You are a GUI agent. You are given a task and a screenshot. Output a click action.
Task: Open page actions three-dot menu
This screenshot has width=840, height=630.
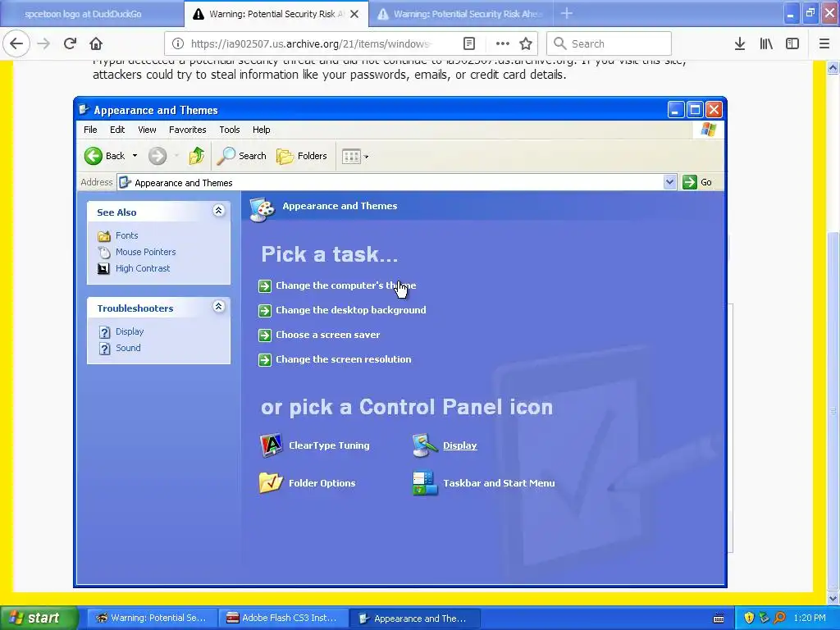coord(503,44)
